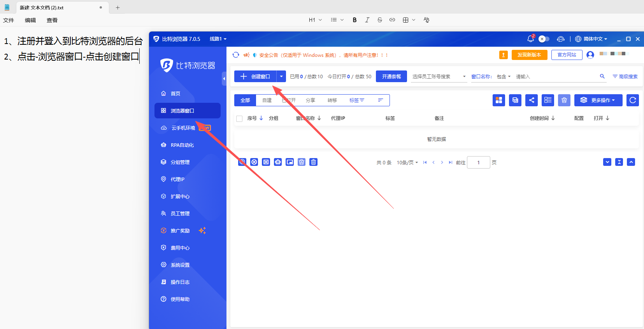The width and height of the screenshot is (644, 329).
Task: Go to first page arrow
Action: click(425, 162)
